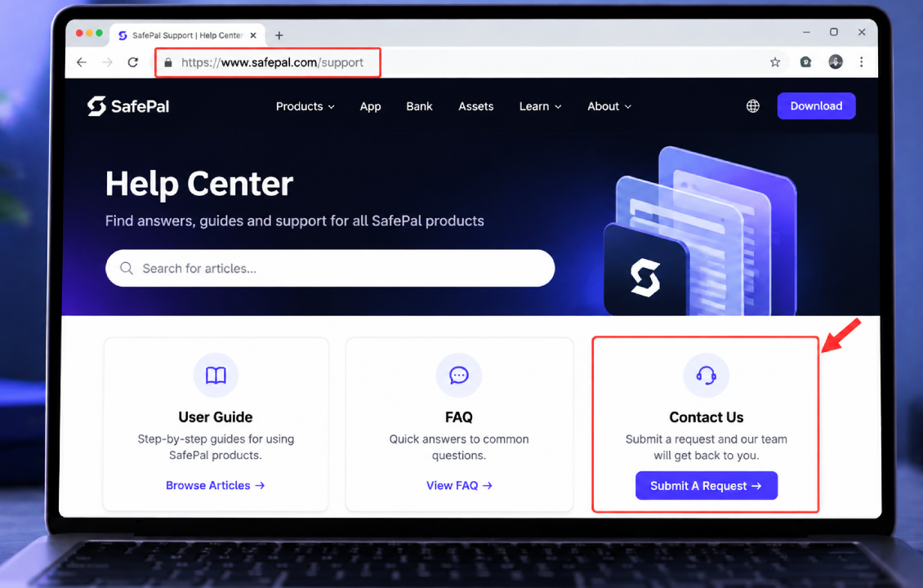Screen dimensions: 923x588
Task: Click the Download button
Action: (817, 106)
